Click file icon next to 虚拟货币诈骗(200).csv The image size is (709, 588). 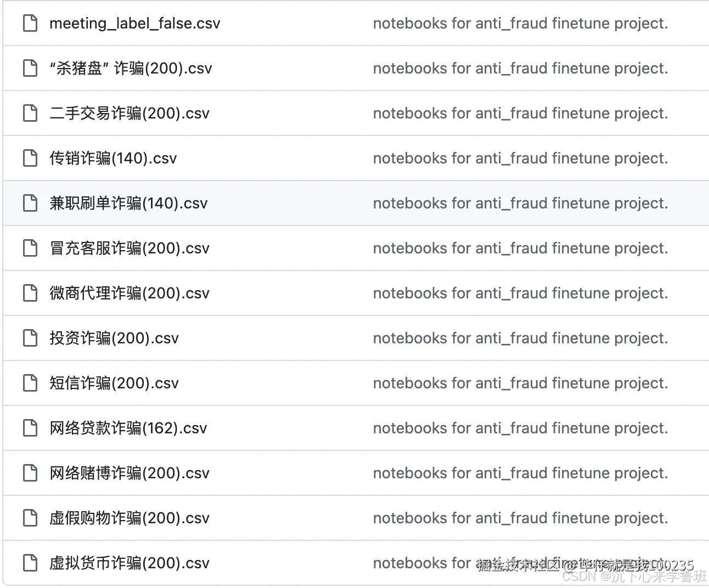30,563
